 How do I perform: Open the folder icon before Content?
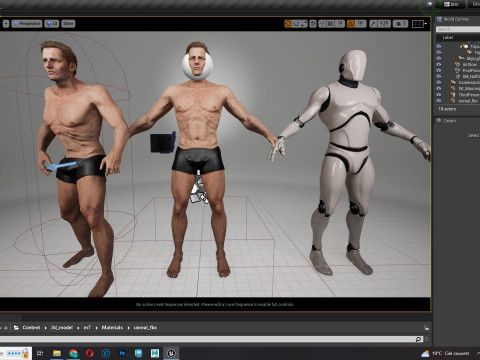pyautogui.click(x=16, y=328)
